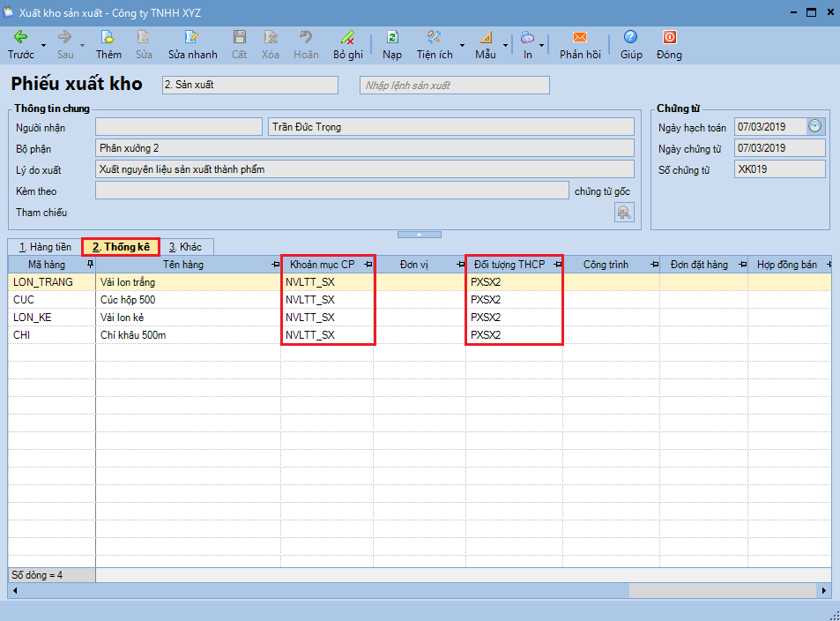Click the Nạp reload icon
The image size is (840, 621).
[392, 38]
